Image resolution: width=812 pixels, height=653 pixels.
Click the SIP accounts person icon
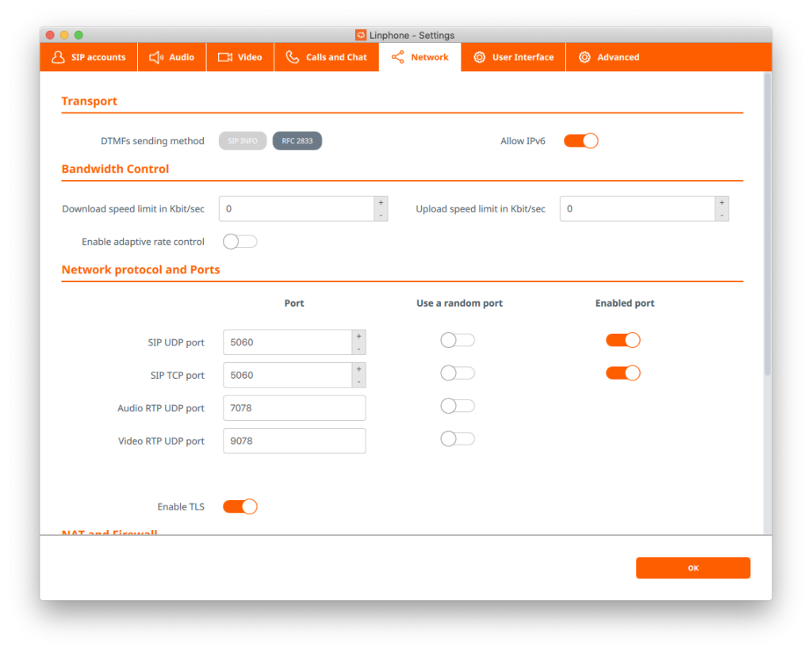58,57
